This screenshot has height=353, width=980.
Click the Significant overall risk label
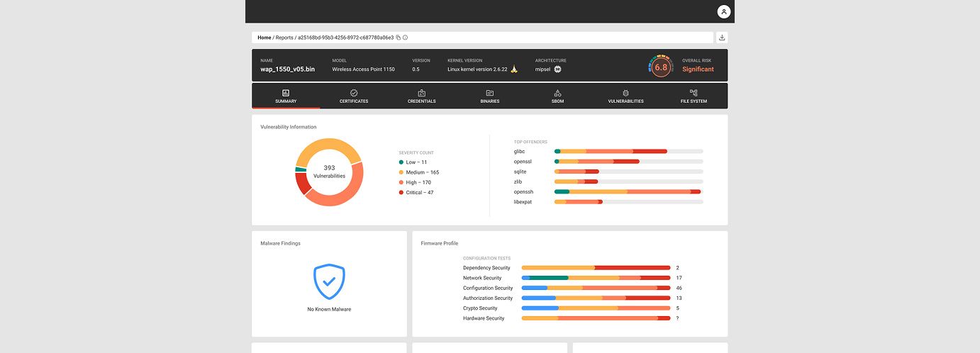(x=698, y=69)
